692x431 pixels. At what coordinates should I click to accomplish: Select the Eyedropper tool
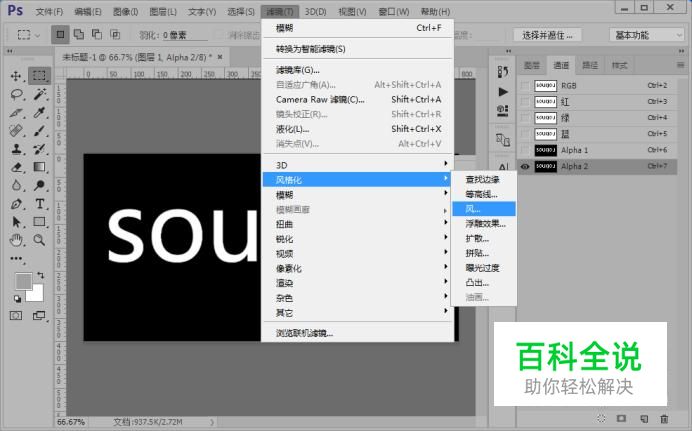point(39,112)
